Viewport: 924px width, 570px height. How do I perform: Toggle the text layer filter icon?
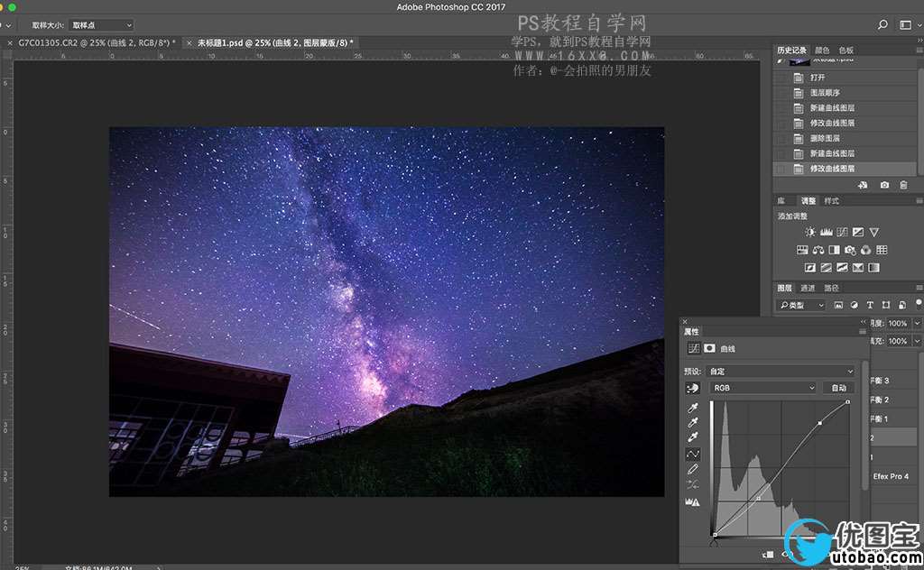click(870, 306)
